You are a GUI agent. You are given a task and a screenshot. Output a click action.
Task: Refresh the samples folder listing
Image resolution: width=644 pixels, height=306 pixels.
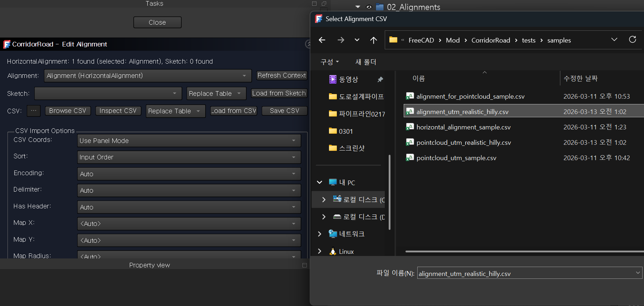[632, 40]
